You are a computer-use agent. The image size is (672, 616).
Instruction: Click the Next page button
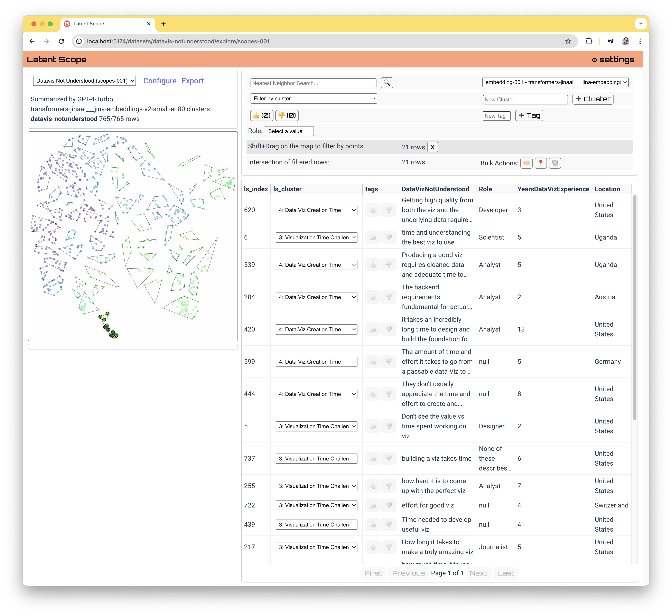coord(478,573)
